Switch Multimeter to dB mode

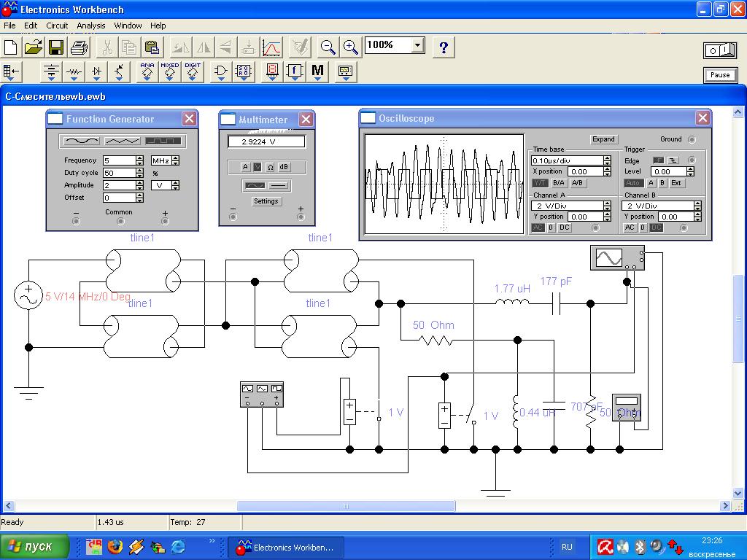tap(284, 167)
